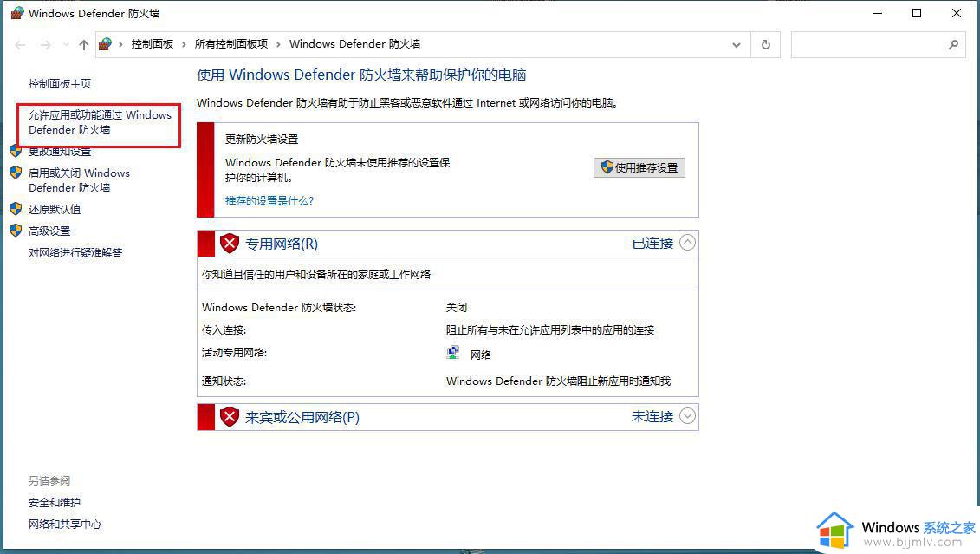Open 对网络进行疑难解答 link

coord(75,252)
